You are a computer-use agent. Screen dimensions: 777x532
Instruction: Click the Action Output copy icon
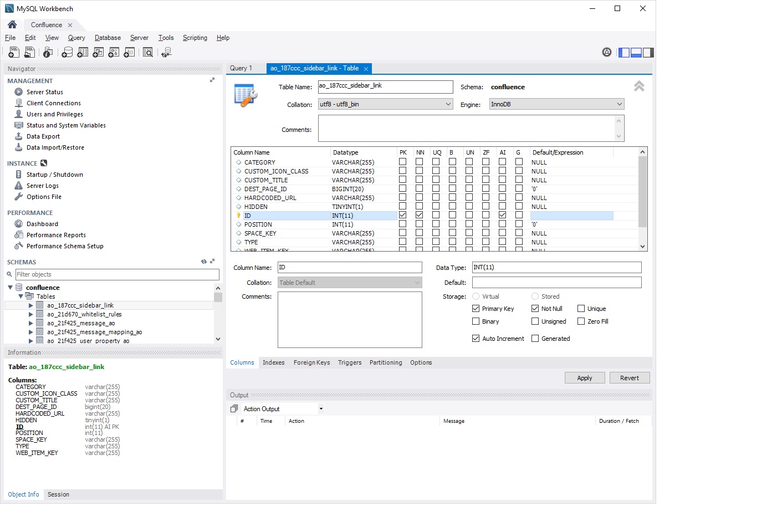(234, 409)
